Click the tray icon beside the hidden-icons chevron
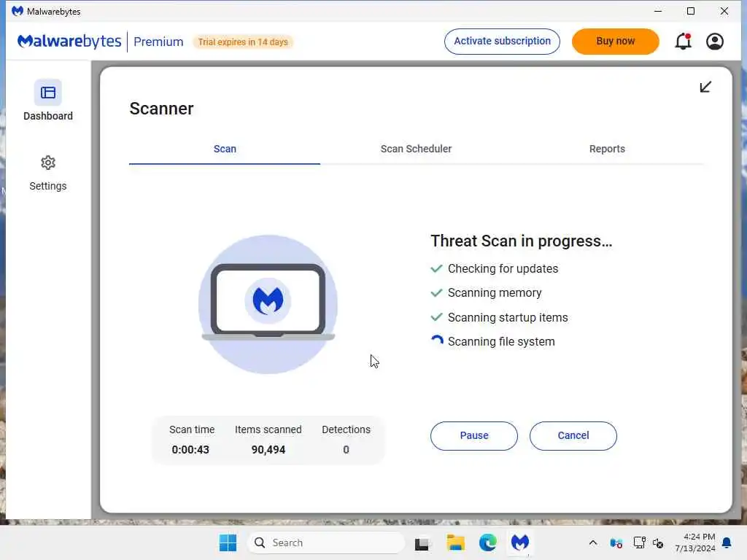Image resolution: width=747 pixels, height=560 pixels. click(616, 542)
